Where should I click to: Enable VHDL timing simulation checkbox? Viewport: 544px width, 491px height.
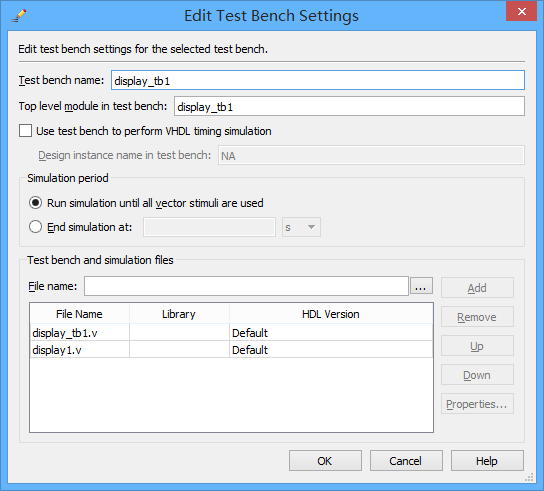click(x=25, y=131)
